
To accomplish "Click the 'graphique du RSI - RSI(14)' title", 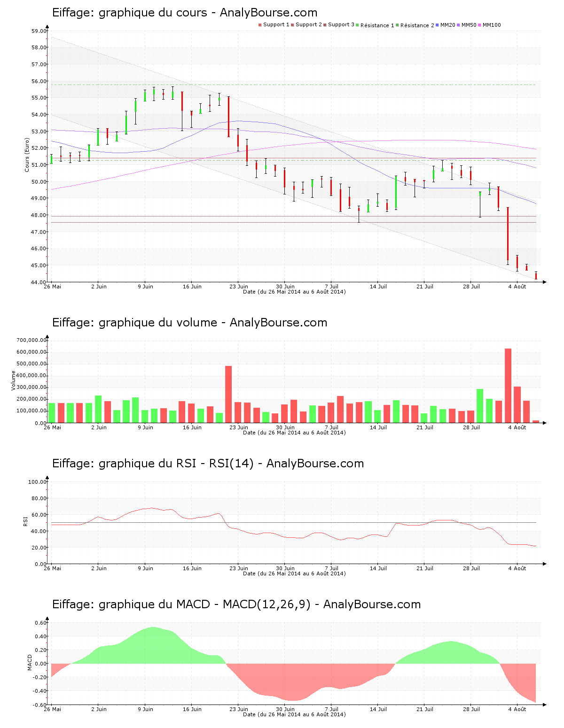I will [176, 464].
